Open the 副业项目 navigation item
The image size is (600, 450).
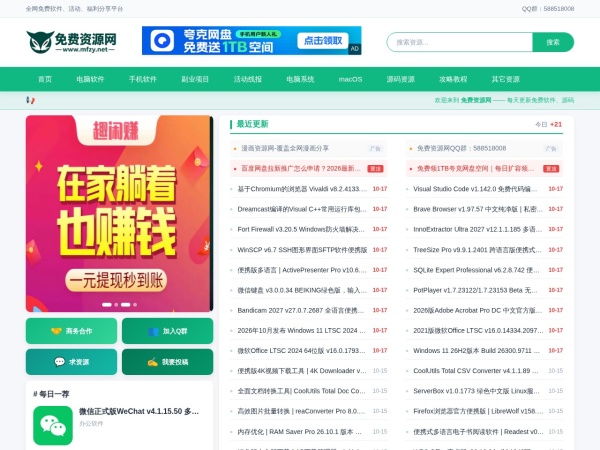195,79
